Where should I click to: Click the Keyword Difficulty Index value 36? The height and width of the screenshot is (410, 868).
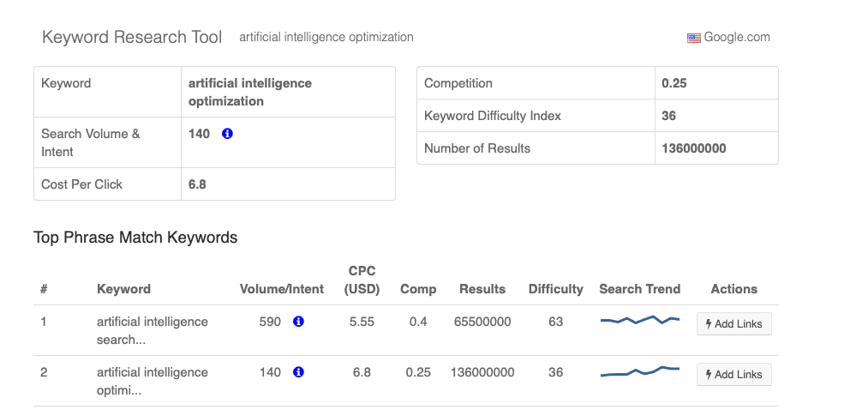click(x=669, y=116)
